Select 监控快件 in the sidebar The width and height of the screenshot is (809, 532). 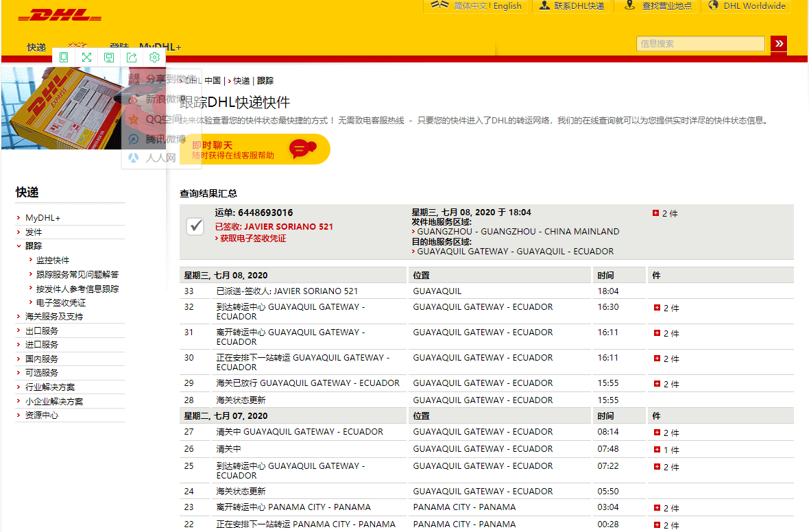click(53, 260)
